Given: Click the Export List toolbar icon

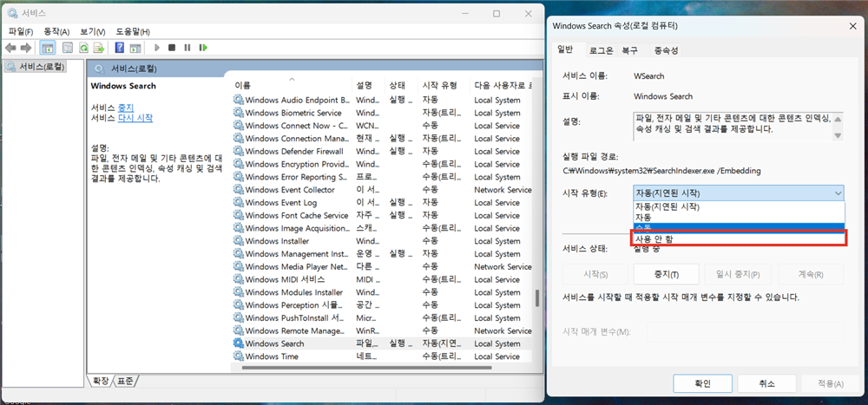Looking at the screenshot, I should coord(99,49).
